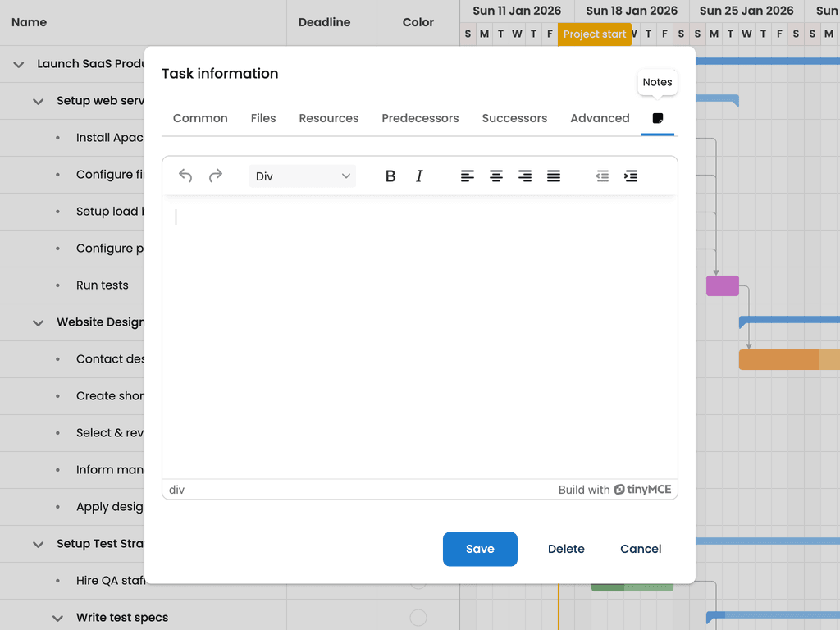This screenshot has height=630, width=840.
Task: Select the Install Apache task row
Action: click(x=72, y=138)
